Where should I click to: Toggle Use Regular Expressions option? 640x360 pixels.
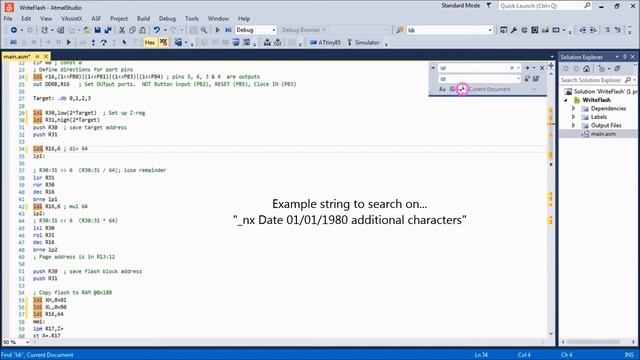(462, 89)
